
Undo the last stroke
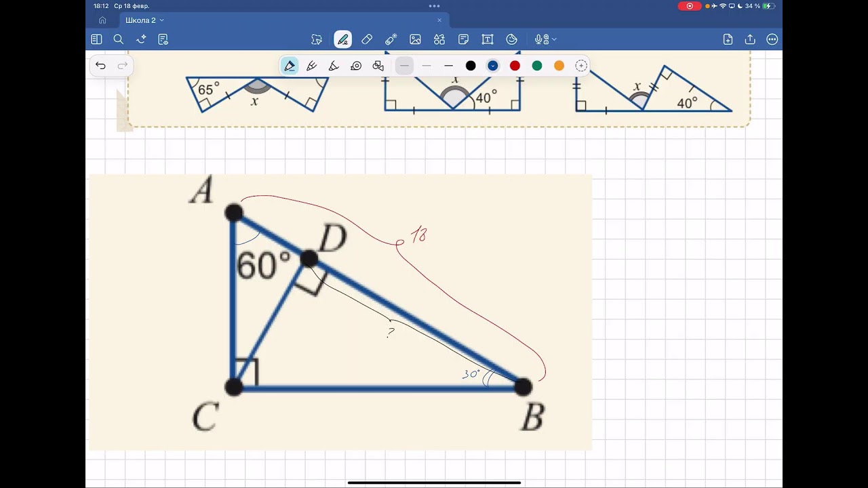(x=100, y=66)
